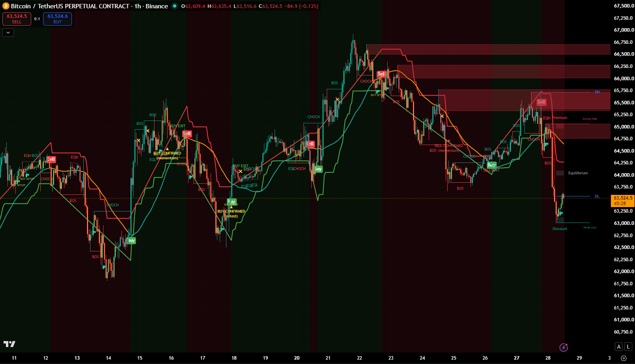Click date 29 on the time axis
The image size is (635, 364).
pos(579,358)
